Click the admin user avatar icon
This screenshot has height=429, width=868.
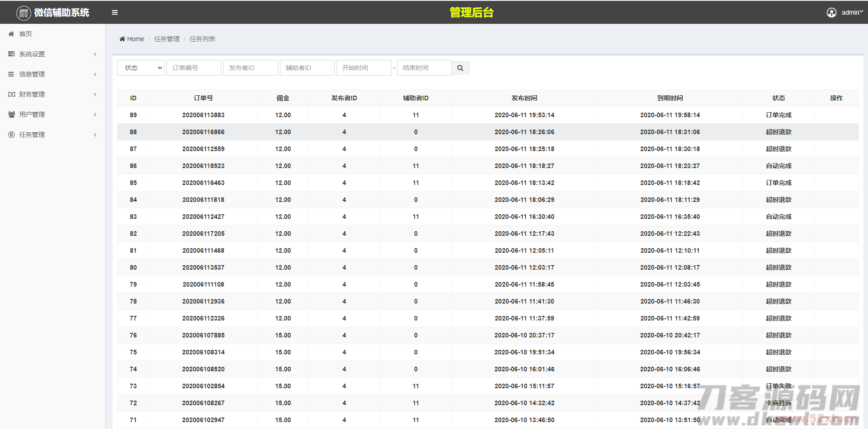pyautogui.click(x=831, y=12)
